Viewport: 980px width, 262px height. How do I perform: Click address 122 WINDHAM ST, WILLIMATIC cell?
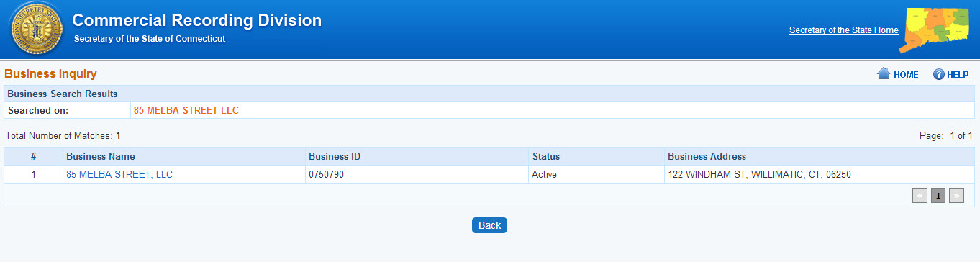820,174
